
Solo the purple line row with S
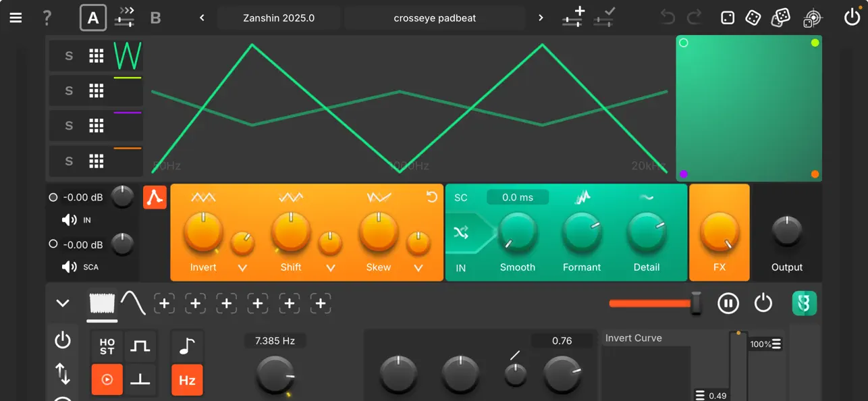(69, 126)
